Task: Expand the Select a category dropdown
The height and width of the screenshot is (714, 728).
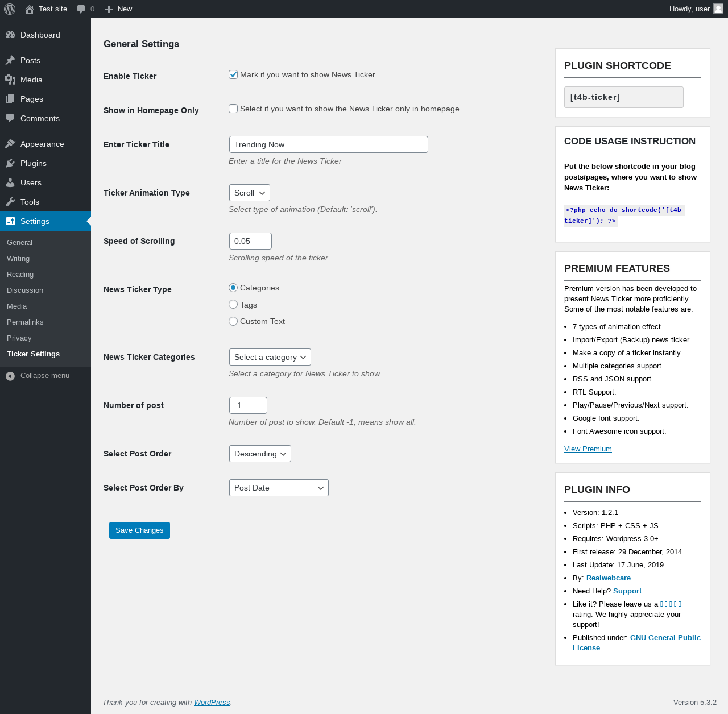Action: pos(270,357)
